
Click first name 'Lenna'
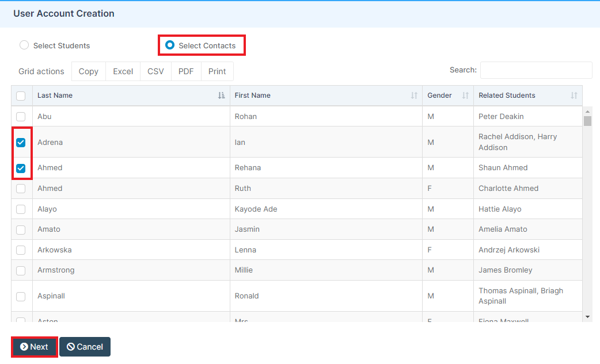[x=245, y=250]
